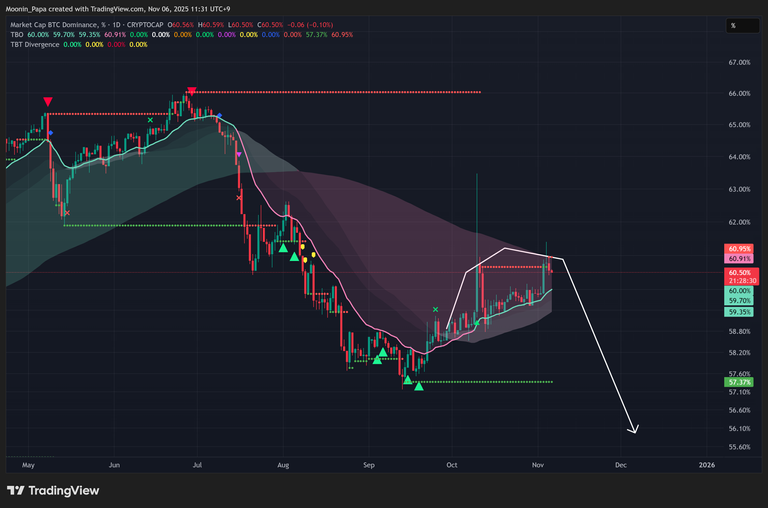Click the 60.50% current price label
This screenshot has width=768, height=508.
(x=739, y=272)
